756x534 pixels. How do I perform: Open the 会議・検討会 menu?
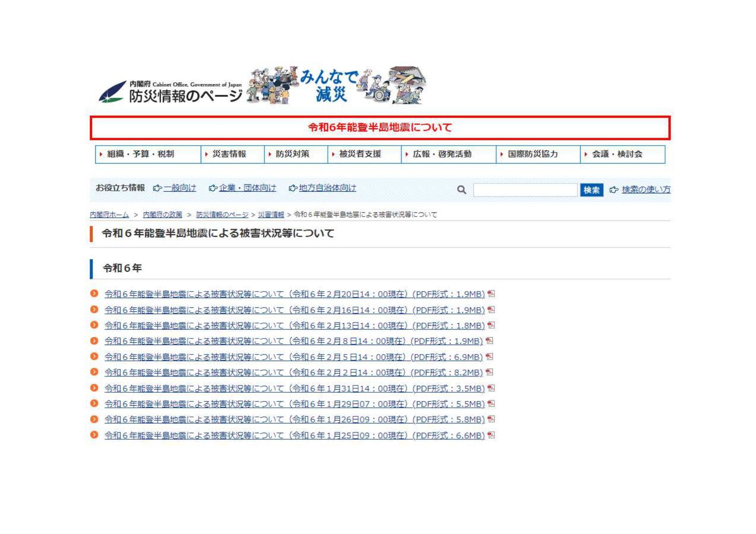pyautogui.click(x=622, y=154)
